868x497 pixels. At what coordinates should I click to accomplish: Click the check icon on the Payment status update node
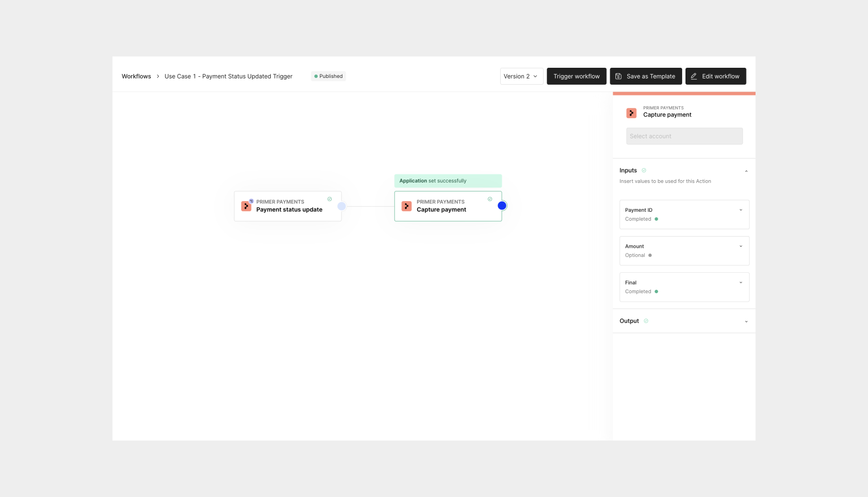click(x=329, y=199)
